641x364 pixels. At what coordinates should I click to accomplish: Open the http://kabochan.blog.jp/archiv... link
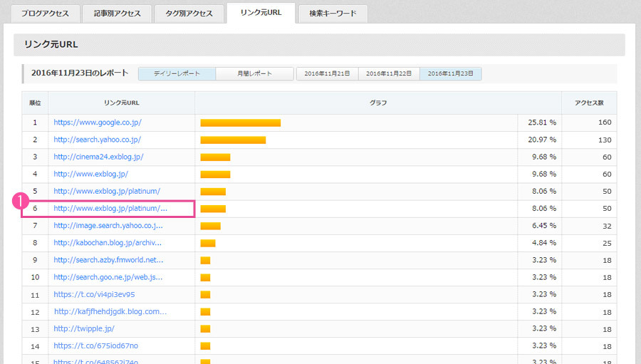(108, 242)
